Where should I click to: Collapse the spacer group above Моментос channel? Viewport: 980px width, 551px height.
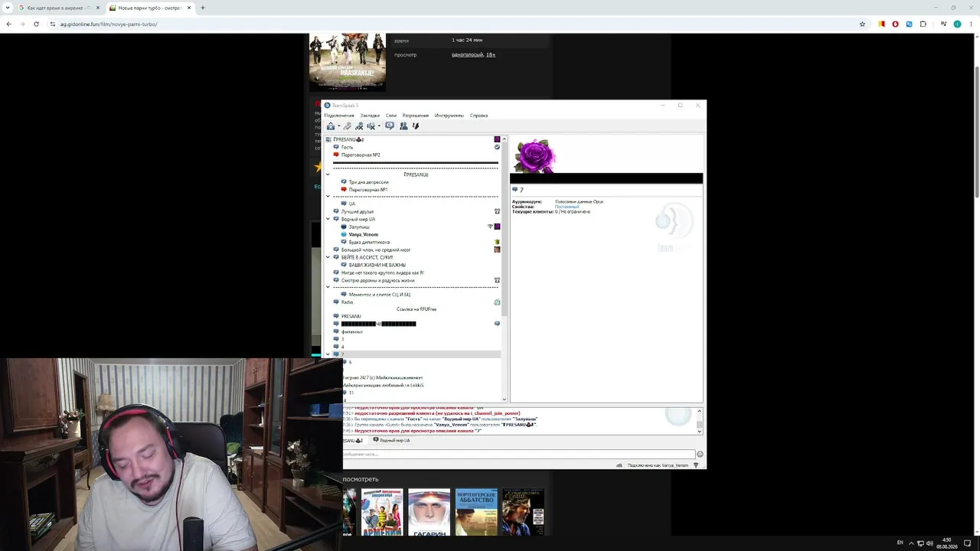(328, 287)
